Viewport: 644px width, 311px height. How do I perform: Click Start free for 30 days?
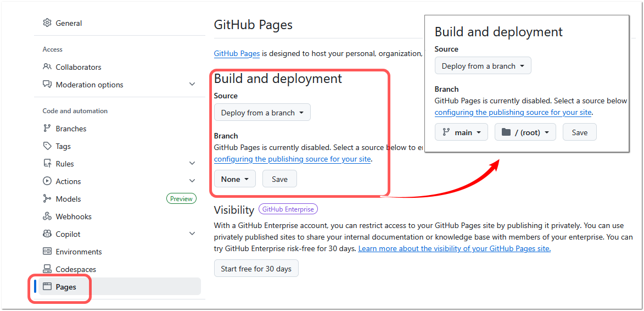click(256, 268)
